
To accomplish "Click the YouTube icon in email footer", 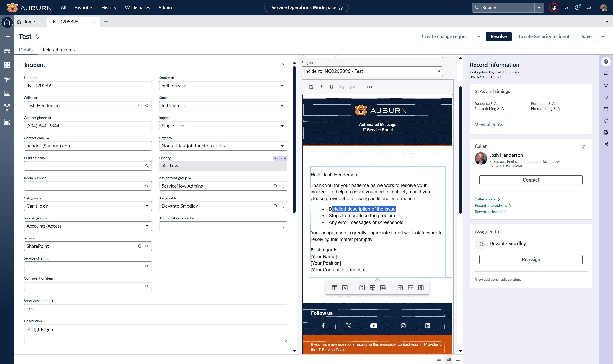I will 373,326.
